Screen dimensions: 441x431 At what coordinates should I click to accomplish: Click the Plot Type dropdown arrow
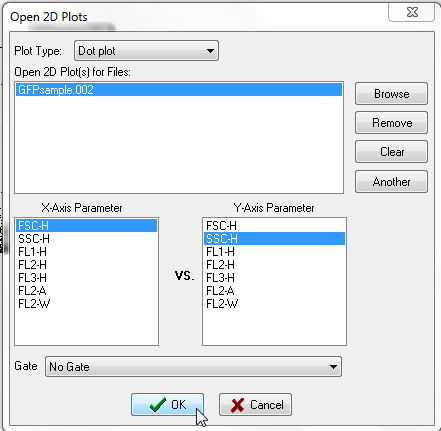point(210,51)
